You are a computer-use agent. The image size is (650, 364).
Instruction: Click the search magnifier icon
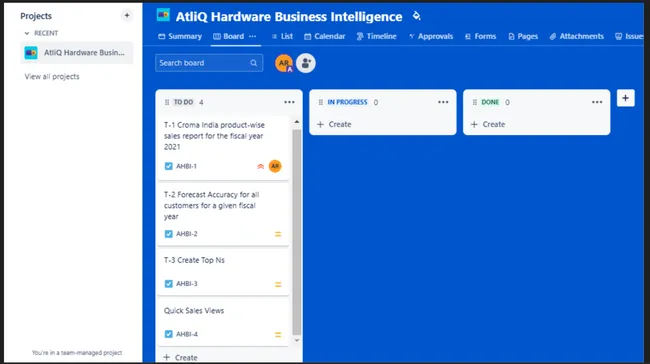click(254, 63)
